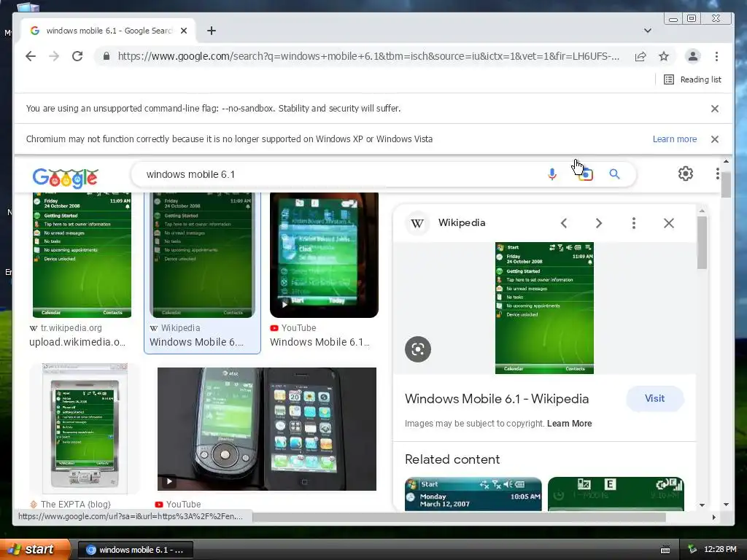Open the Chromium profile avatar icon
The image size is (747, 560).
click(x=693, y=56)
